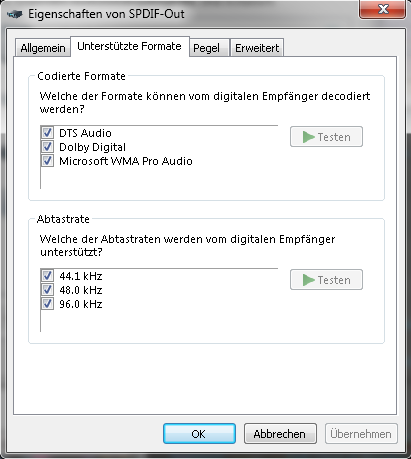411x459 pixels.
Task: Toggle the Dolby Digital checkbox
Action: click(47, 147)
